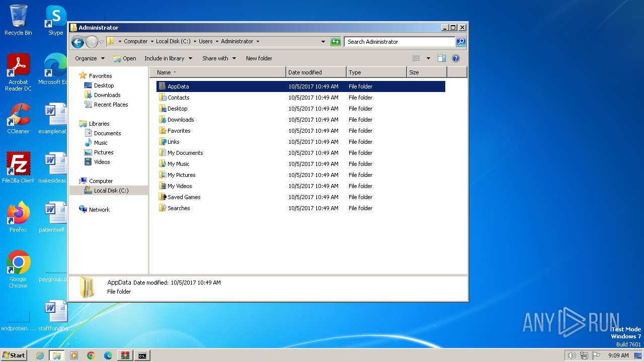Image resolution: width=644 pixels, height=362 pixels.
Task: Click the Google Chrome desktop icon
Action: click(x=18, y=269)
